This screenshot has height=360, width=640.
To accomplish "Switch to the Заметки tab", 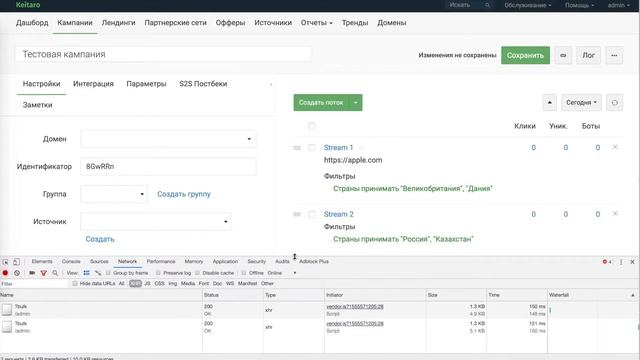I will tap(37, 105).
